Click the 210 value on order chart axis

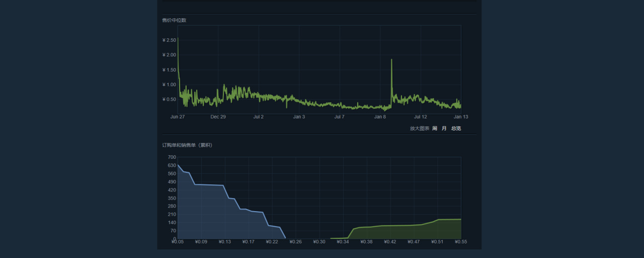[172, 214]
